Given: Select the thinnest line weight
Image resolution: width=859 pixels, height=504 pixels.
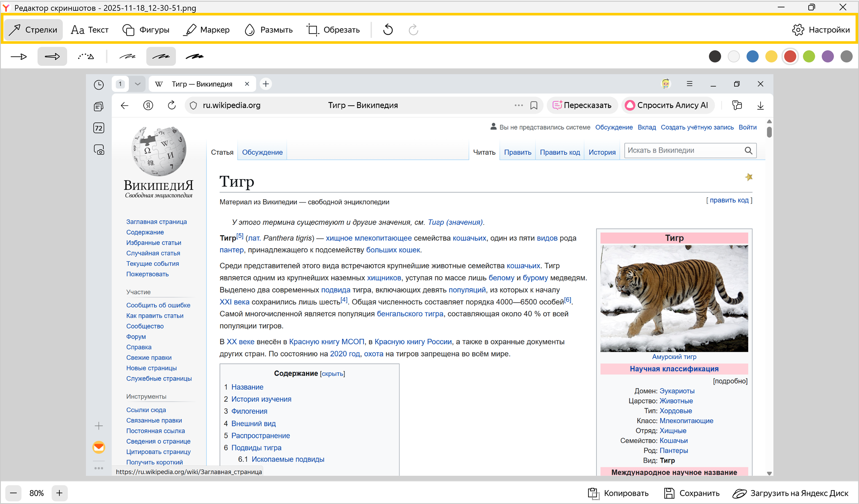Looking at the screenshot, I should click(128, 57).
